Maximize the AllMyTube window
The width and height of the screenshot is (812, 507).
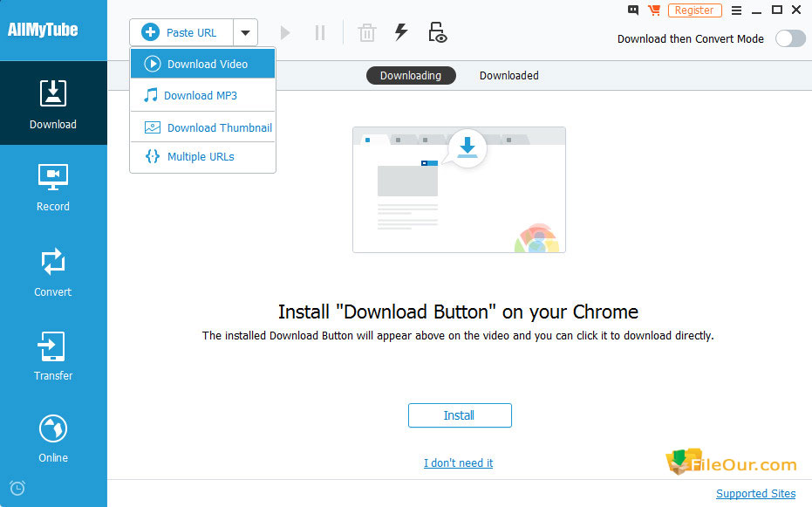tap(777, 10)
